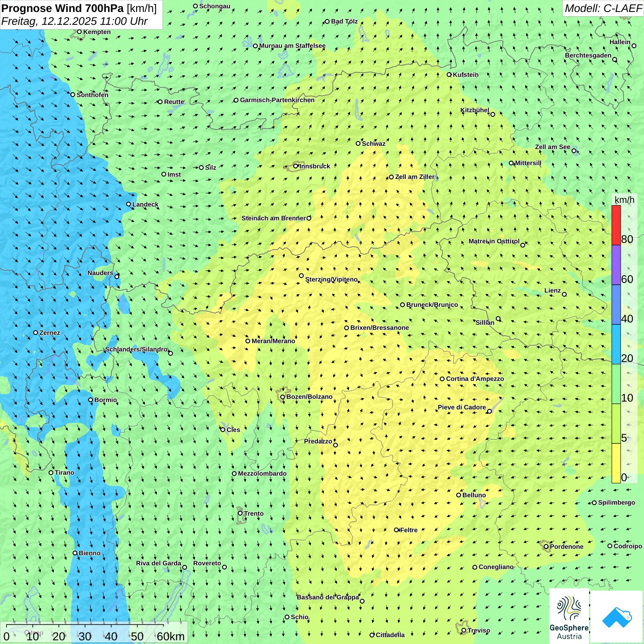Click the 'Mezzolombardo' label
The image size is (644, 644).
coord(262,473)
